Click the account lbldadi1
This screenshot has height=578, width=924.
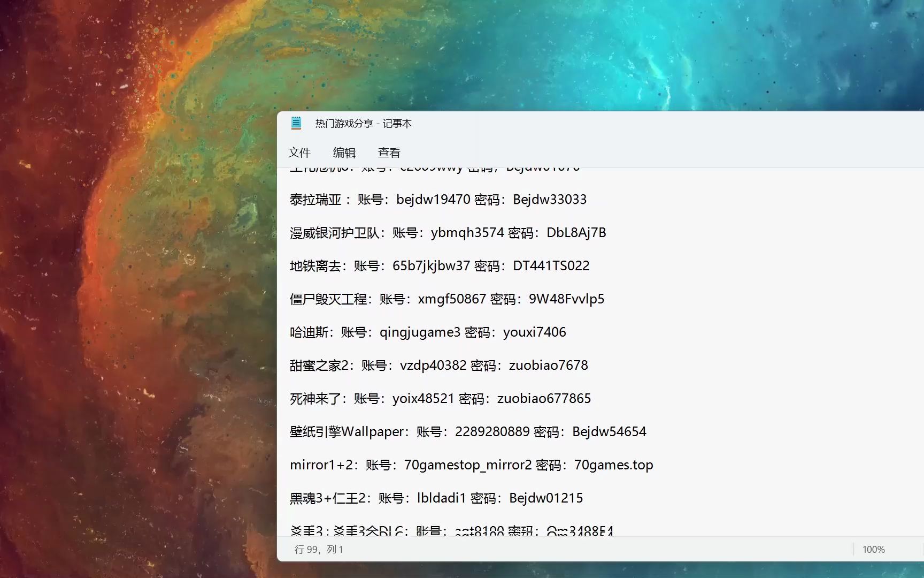442,498
